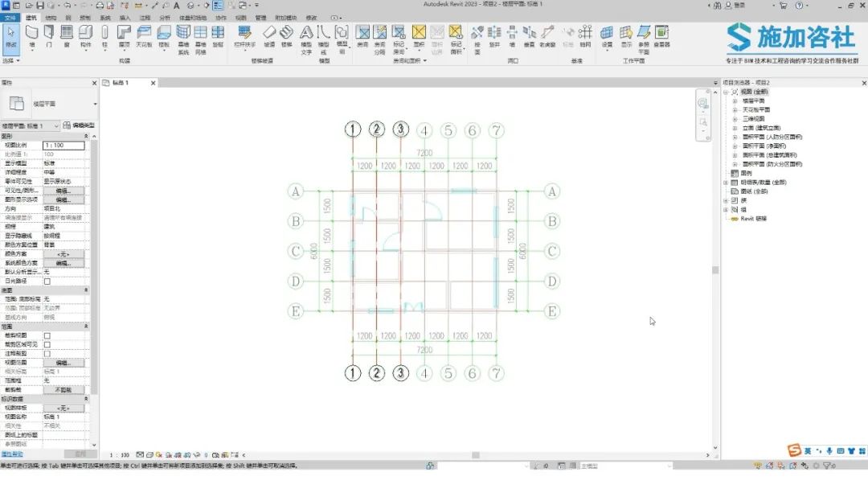Image resolution: width=868 pixels, height=489 pixels.
Task: Click the Save icon in quick access toolbar
Action: pos(40,5)
